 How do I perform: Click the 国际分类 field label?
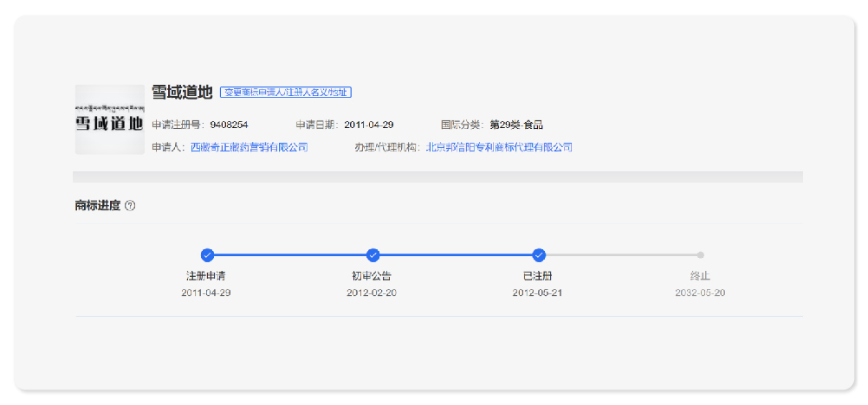(463, 125)
